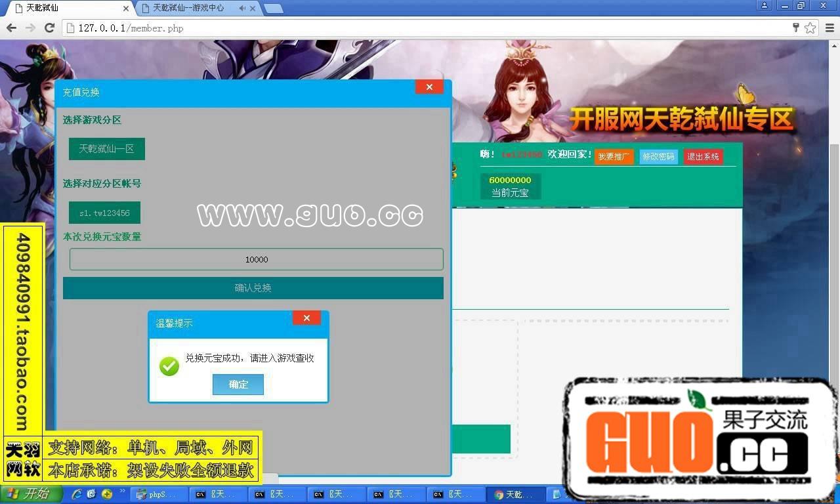Click 修改密码 to change password
Image resolution: width=840 pixels, height=504 pixels.
coord(658,157)
